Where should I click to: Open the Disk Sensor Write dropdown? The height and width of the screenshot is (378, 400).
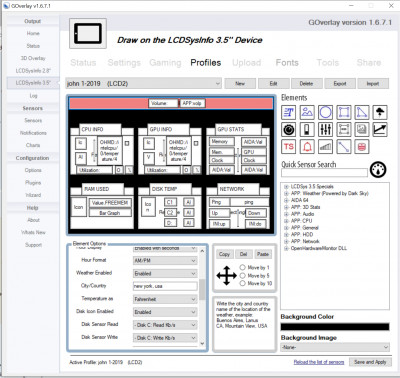point(165,338)
